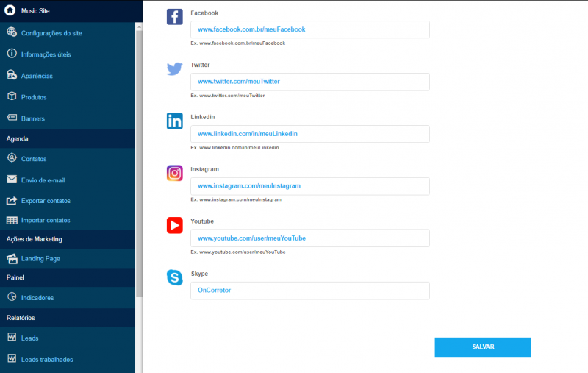Click the Banners tag icon
This screenshot has height=373, width=588.
[12, 118]
